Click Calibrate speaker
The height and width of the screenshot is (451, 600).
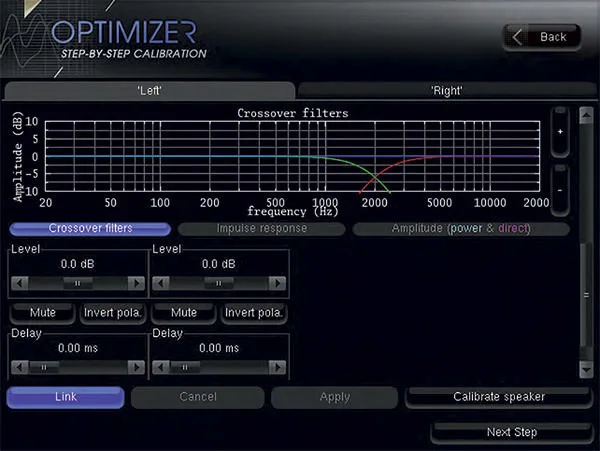pyautogui.click(x=499, y=397)
